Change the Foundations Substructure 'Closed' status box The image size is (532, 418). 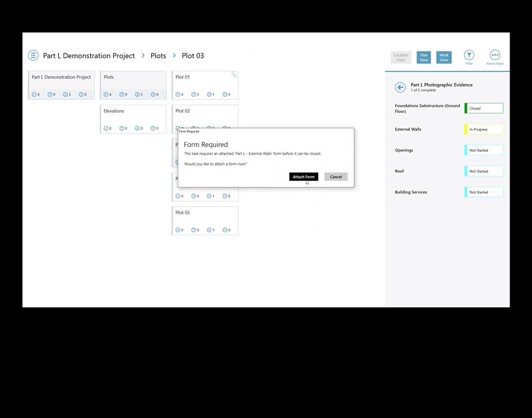pyautogui.click(x=484, y=108)
